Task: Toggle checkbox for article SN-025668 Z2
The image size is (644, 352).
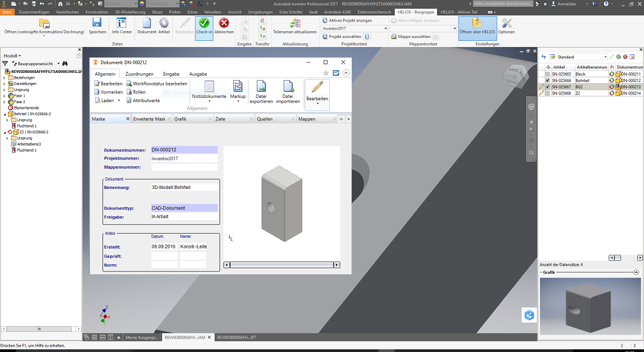Action: pyautogui.click(x=547, y=94)
